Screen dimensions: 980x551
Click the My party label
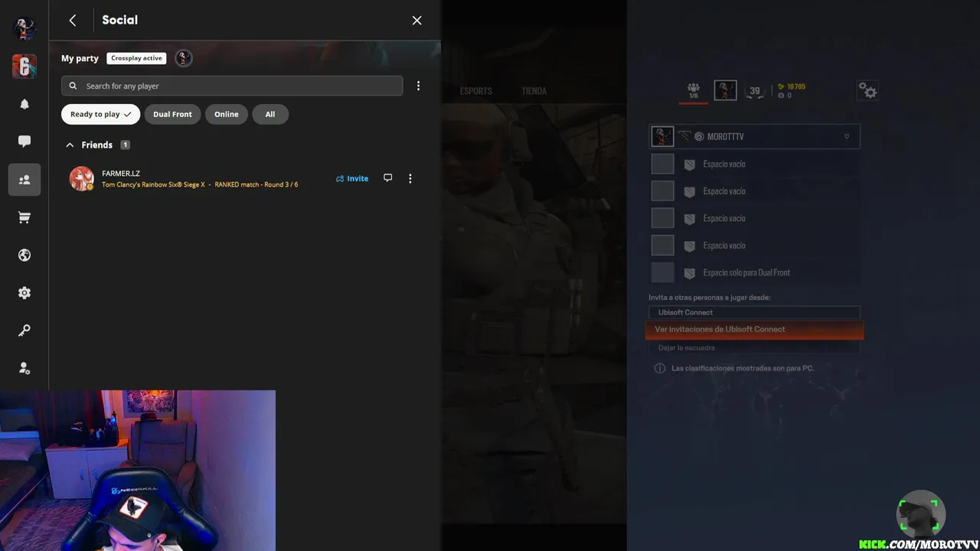point(80,58)
